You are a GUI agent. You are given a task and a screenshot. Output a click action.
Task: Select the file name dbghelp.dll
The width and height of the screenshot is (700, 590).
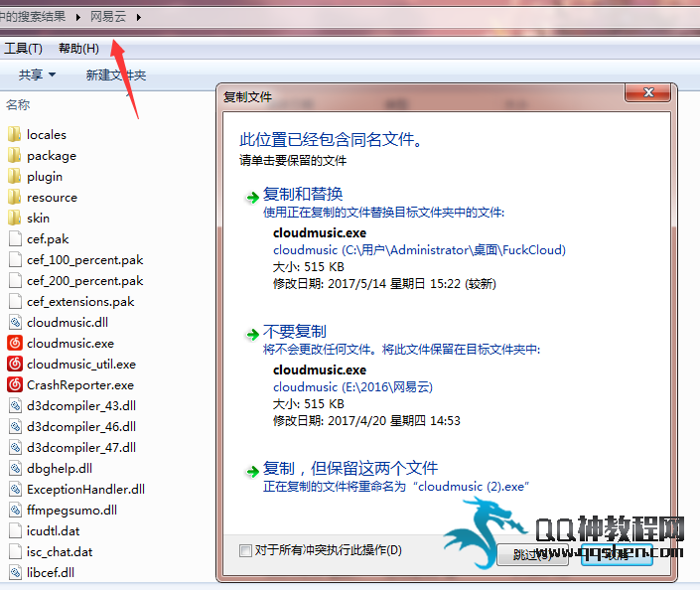[60, 468]
